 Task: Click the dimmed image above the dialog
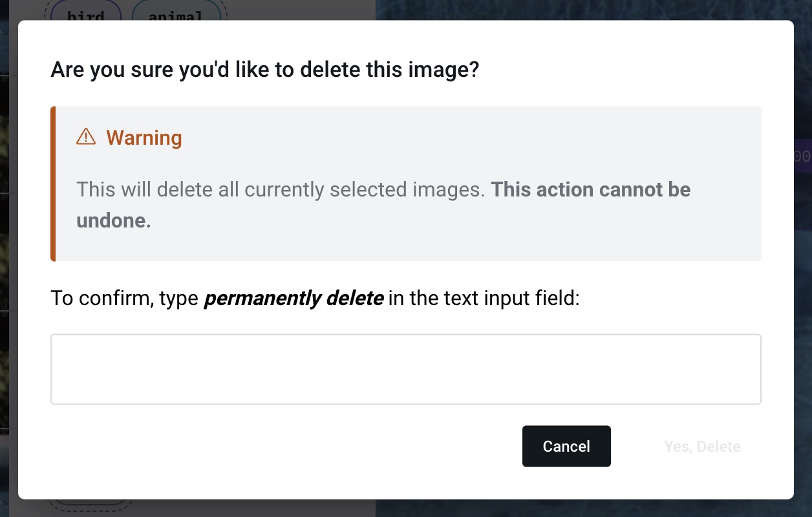[582, 10]
